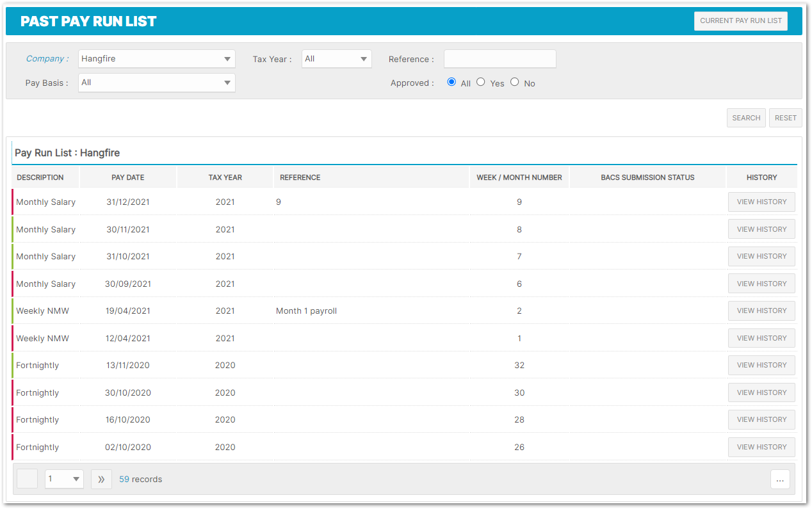Viewport: 812px width, 509px height.
Task: View history for the Weekly NMW run of 12/04/2021
Action: click(x=761, y=338)
